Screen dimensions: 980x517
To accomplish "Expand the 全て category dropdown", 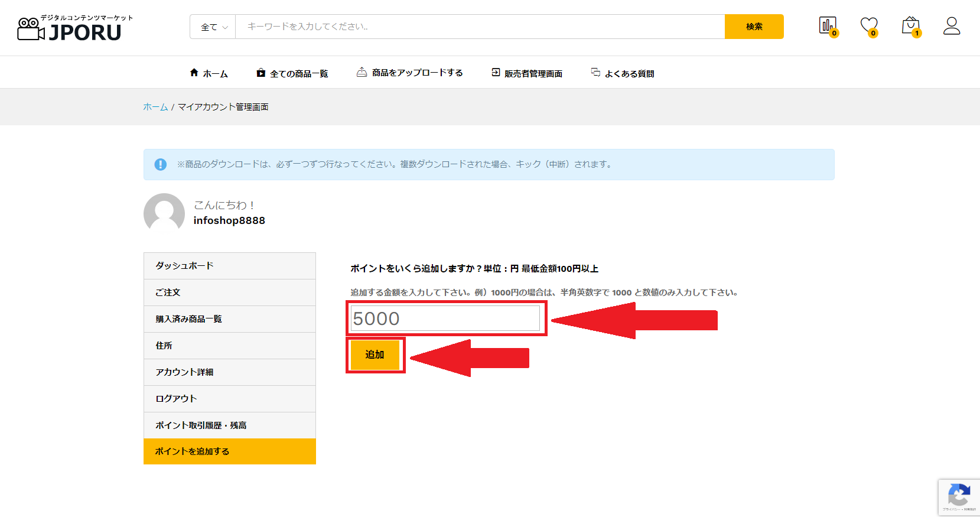I will [x=213, y=27].
